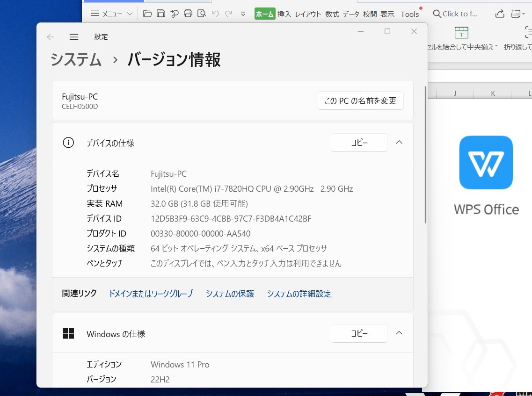Select the 表示 ribbon tab in WPS
This screenshot has width=532, height=396.
pos(387,14)
